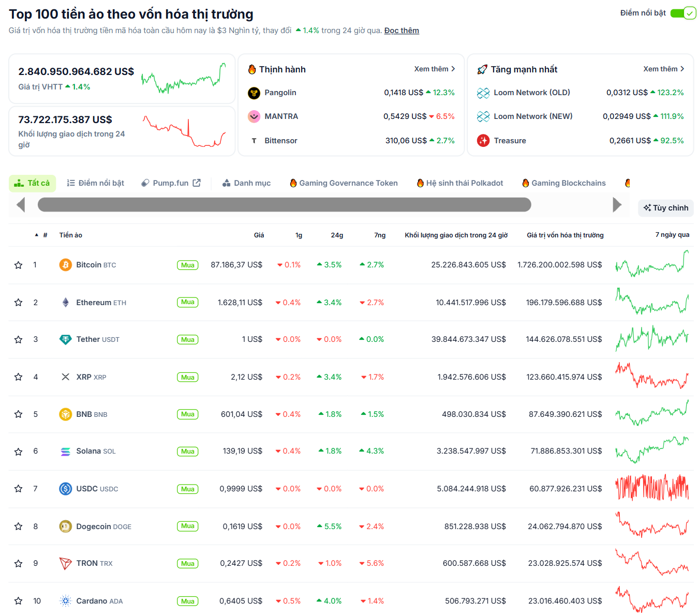Sort by the Tiền ảo column header

[x=71, y=235]
